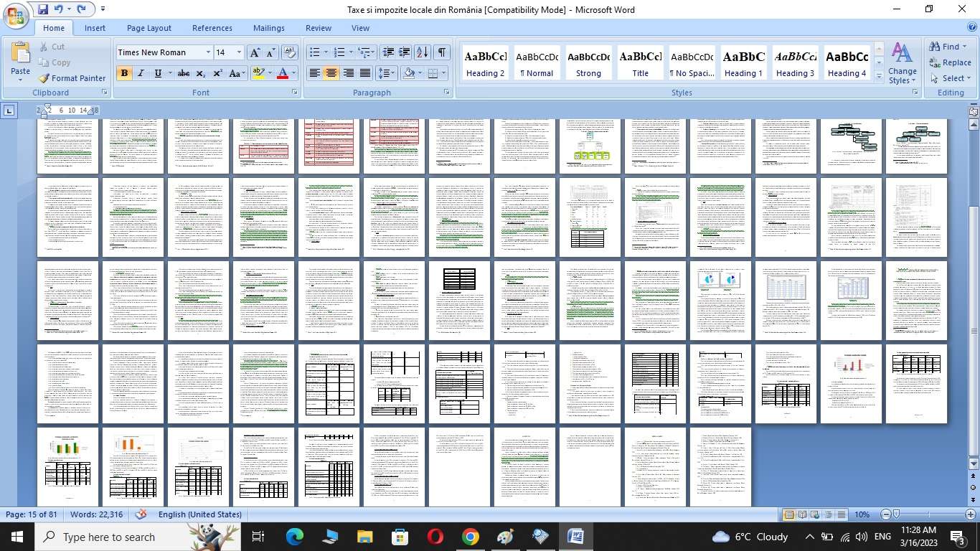
Task: Click the Justify alignment icon
Action: (365, 73)
